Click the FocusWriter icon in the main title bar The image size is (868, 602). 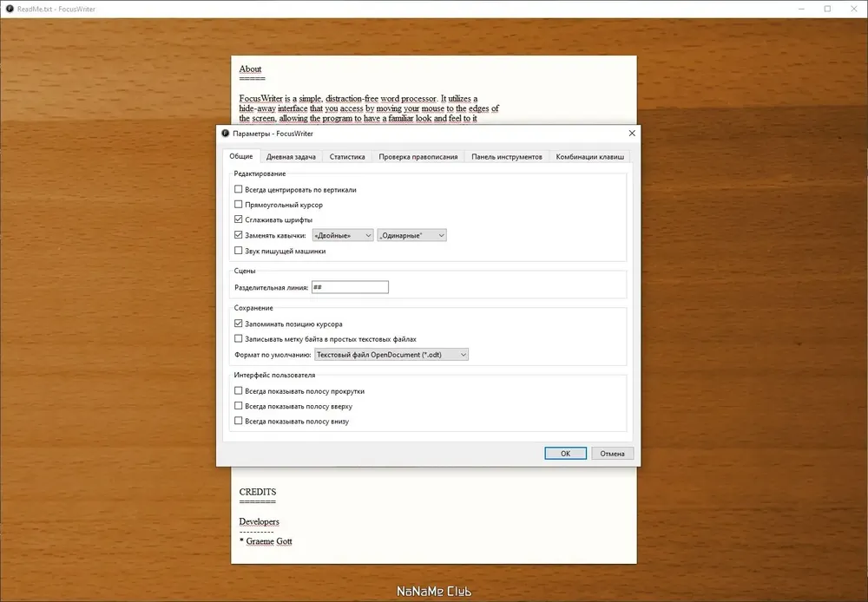[10, 9]
